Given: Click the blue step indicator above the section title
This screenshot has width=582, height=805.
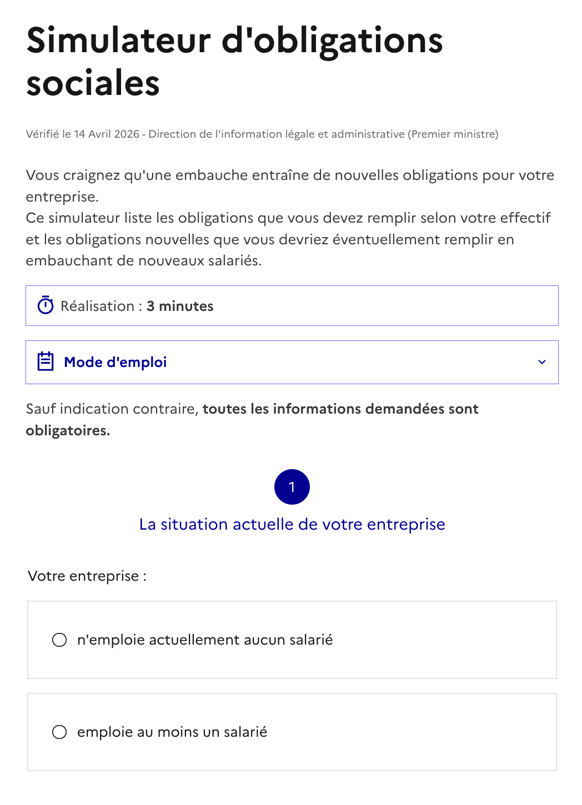Looking at the screenshot, I should click(291, 487).
